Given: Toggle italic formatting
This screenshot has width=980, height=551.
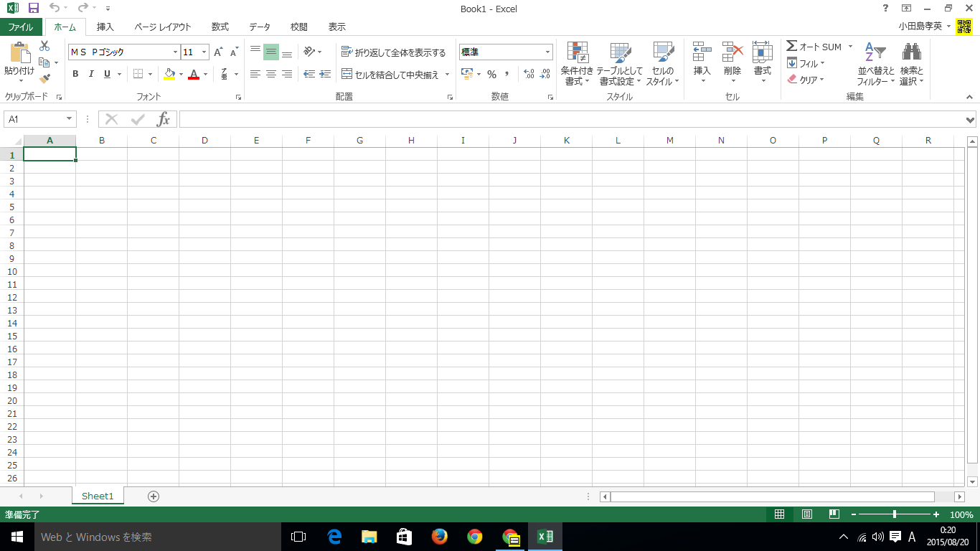Looking at the screenshot, I should click(x=91, y=74).
